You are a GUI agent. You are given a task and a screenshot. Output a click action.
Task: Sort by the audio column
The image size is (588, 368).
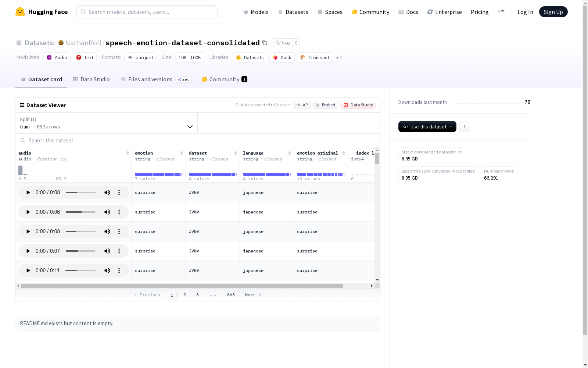(x=128, y=153)
